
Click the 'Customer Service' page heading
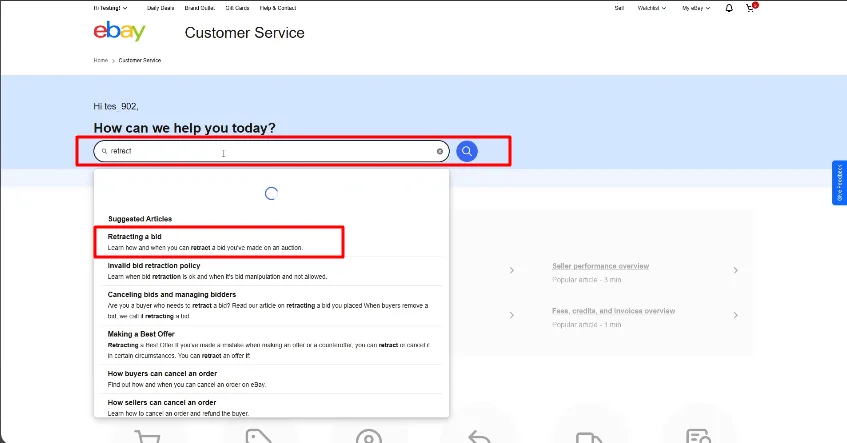245,32
